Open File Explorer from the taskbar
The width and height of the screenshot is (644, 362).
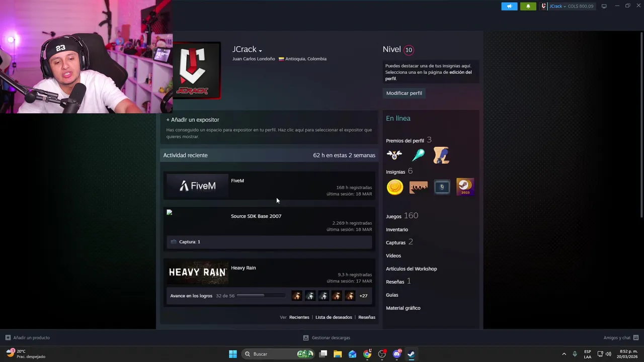pos(338,354)
